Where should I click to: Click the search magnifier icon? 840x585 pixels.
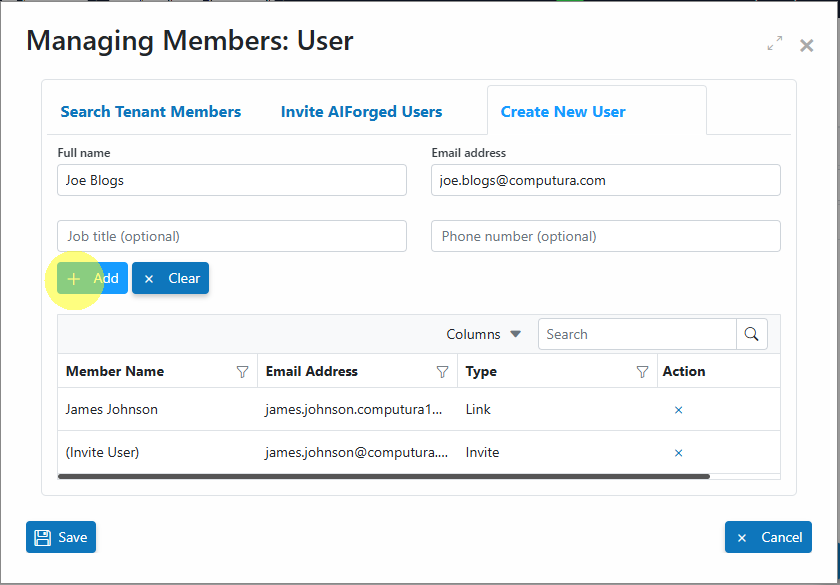pyautogui.click(x=752, y=334)
